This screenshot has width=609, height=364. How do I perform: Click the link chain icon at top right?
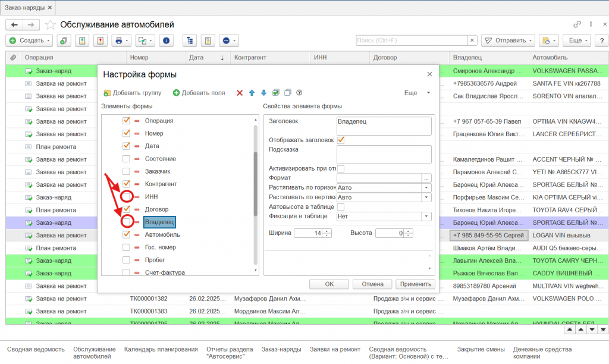click(577, 24)
